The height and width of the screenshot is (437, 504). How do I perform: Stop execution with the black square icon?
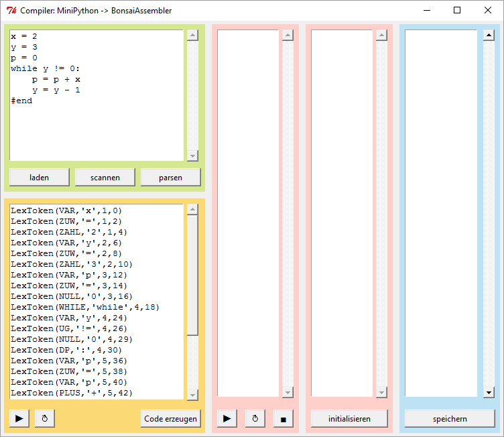click(283, 418)
